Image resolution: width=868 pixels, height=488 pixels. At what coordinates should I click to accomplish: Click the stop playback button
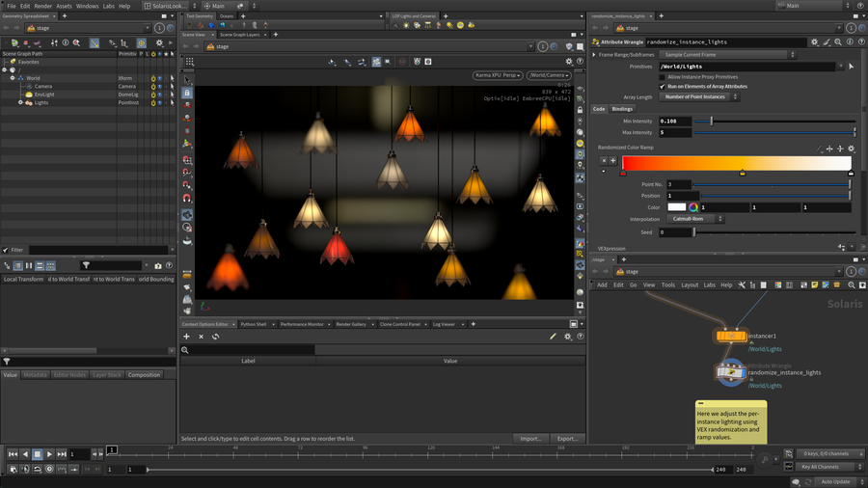(37, 453)
